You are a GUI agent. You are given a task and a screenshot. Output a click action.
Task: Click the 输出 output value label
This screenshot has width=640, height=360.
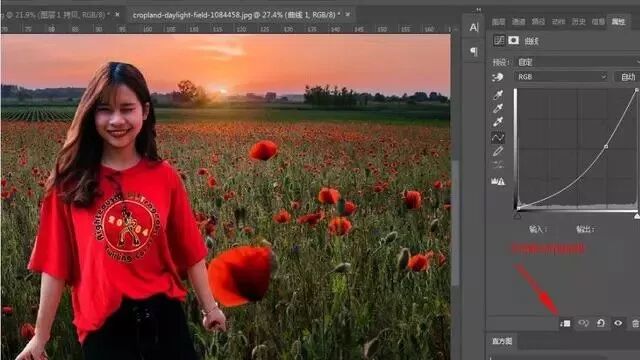585,229
